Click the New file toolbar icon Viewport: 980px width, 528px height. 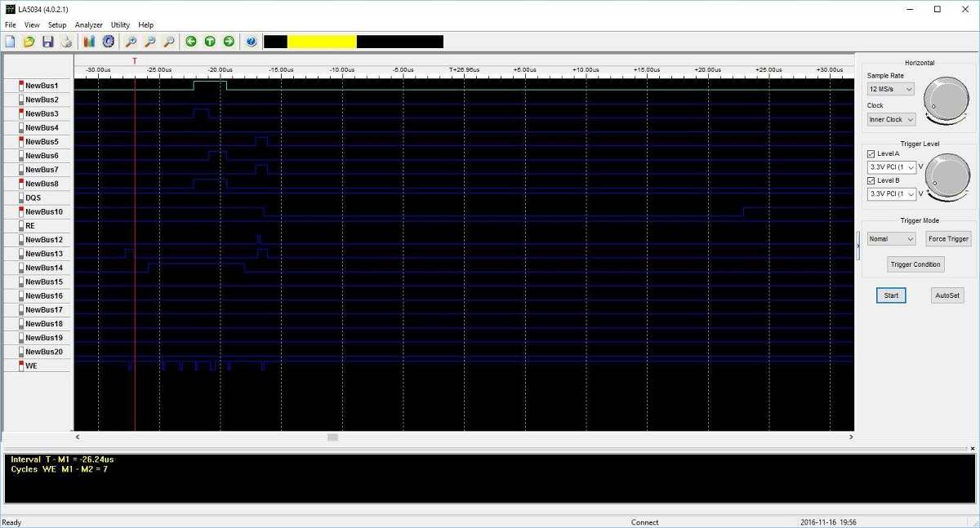click(x=11, y=42)
